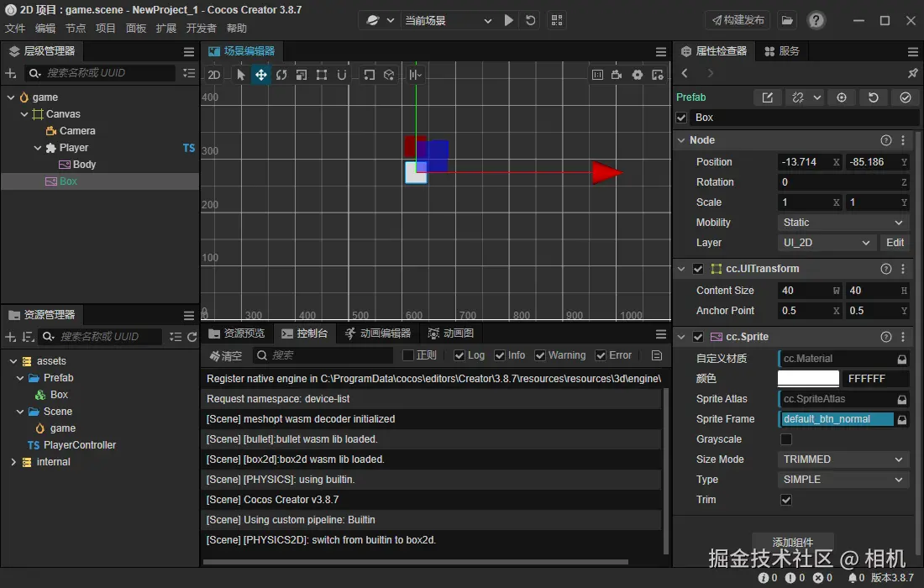Screen dimensions: 924x588
Task: Toggle the Error filter checkbox in console
Action: pyautogui.click(x=601, y=355)
